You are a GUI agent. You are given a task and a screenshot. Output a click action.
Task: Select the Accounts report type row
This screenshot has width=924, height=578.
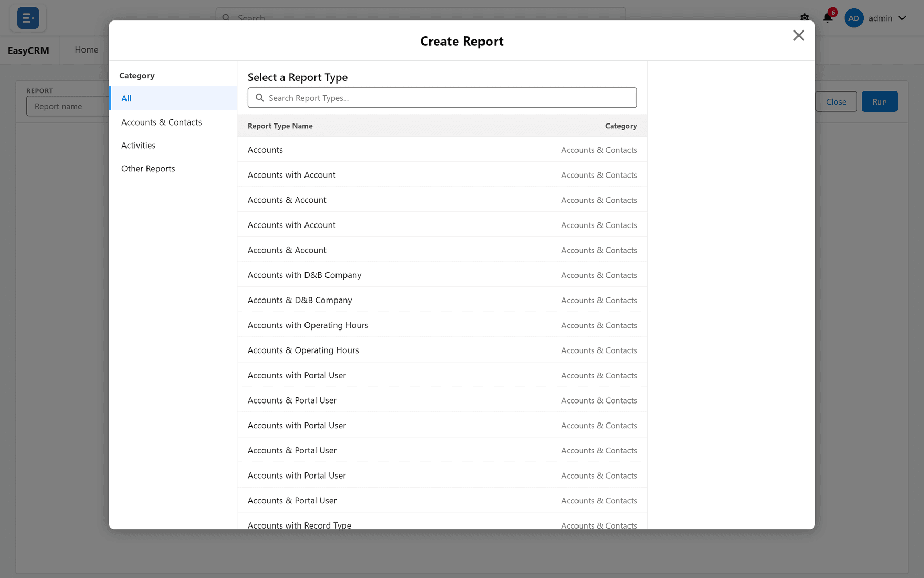click(x=442, y=150)
